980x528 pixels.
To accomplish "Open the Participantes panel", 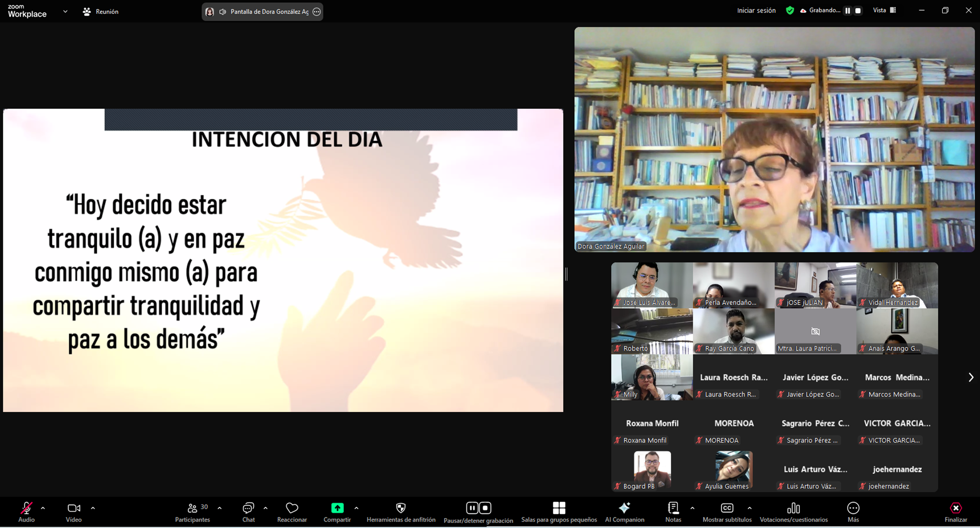I will coord(193,511).
